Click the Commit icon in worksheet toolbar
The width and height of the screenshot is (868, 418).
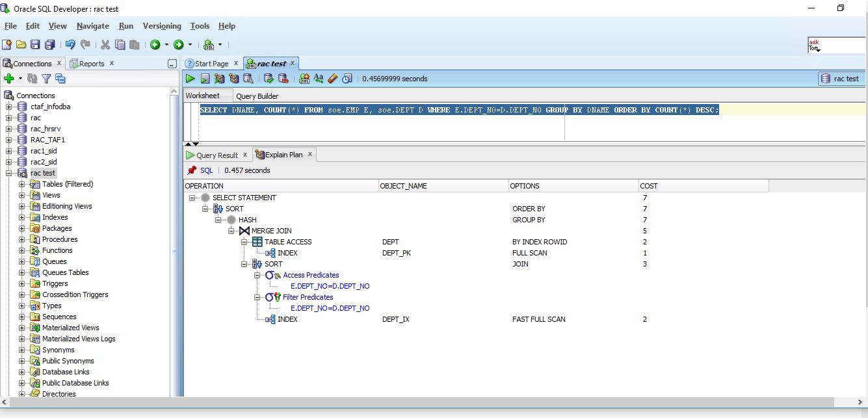[269, 79]
